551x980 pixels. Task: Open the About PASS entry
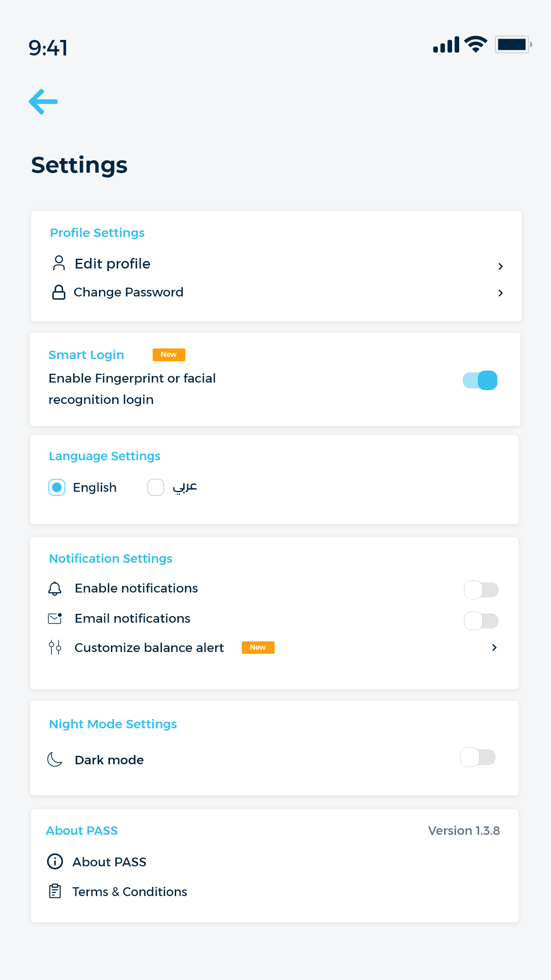109,862
